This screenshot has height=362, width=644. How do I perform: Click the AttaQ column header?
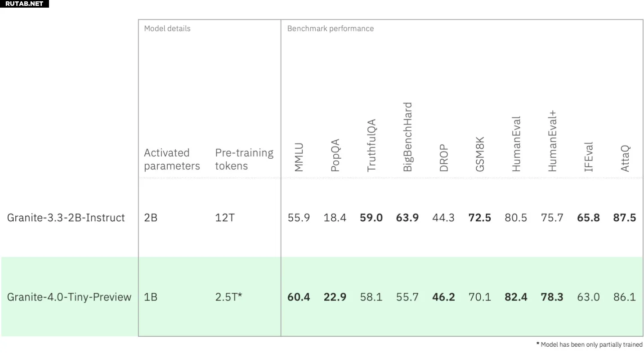(625, 158)
